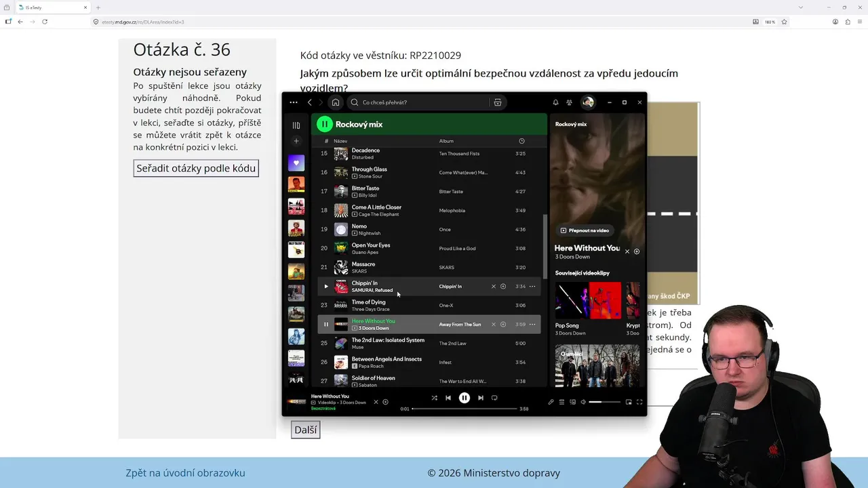
Task: Search in the 'Co chceš přehrát?' field
Action: click(x=418, y=102)
